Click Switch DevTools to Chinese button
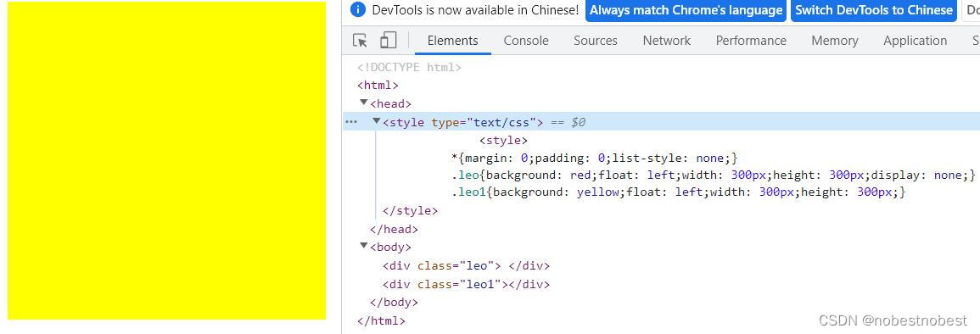This screenshot has width=980, height=334. 874,11
